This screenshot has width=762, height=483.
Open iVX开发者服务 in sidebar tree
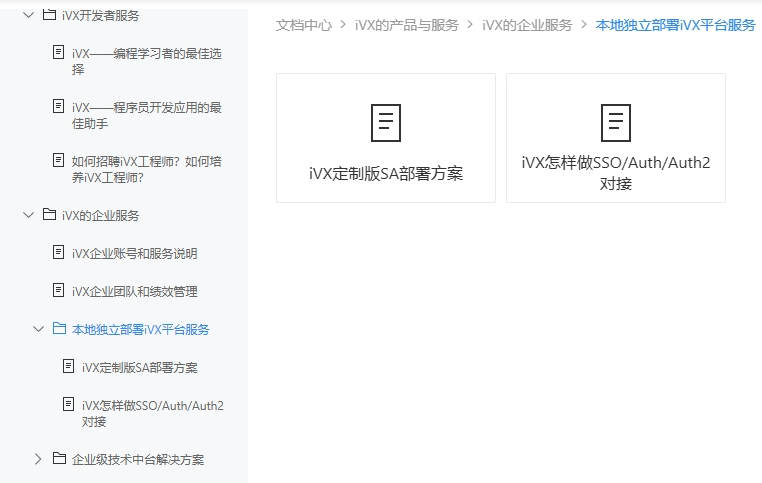(x=101, y=16)
